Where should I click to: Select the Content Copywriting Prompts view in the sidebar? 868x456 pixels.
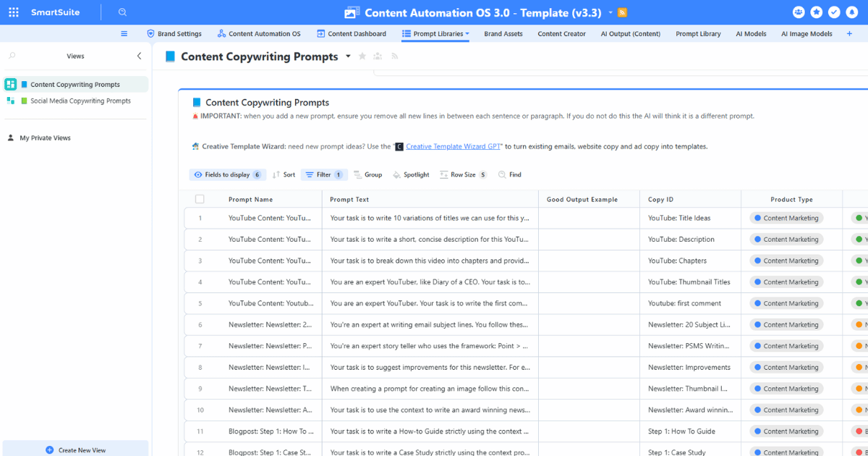(x=75, y=85)
